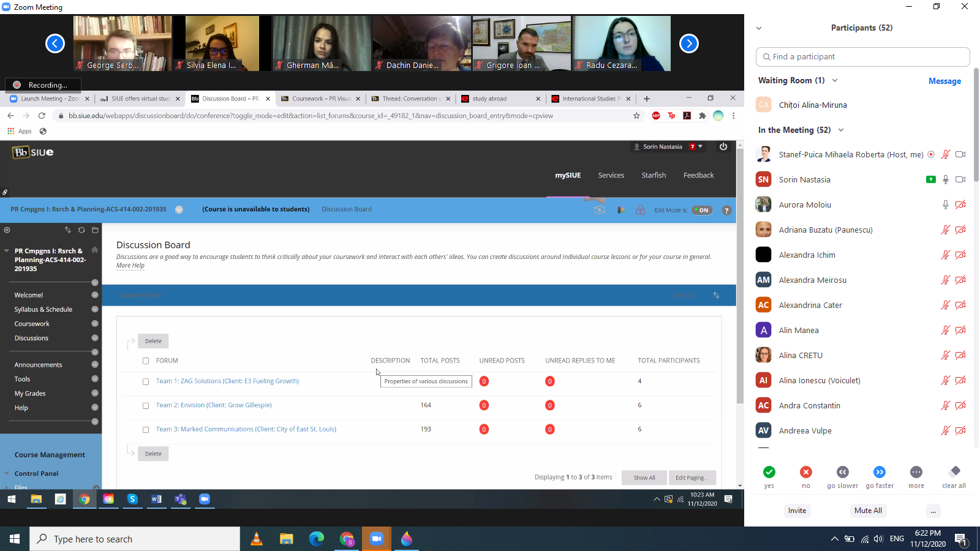Toggle visibility dot next to Announcements
The image size is (980, 551).
click(95, 364)
